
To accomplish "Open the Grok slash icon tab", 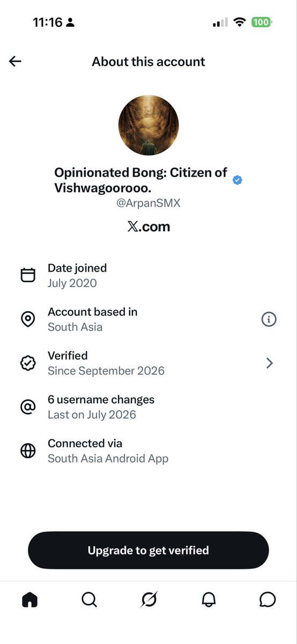I will pyautogui.click(x=148, y=599).
